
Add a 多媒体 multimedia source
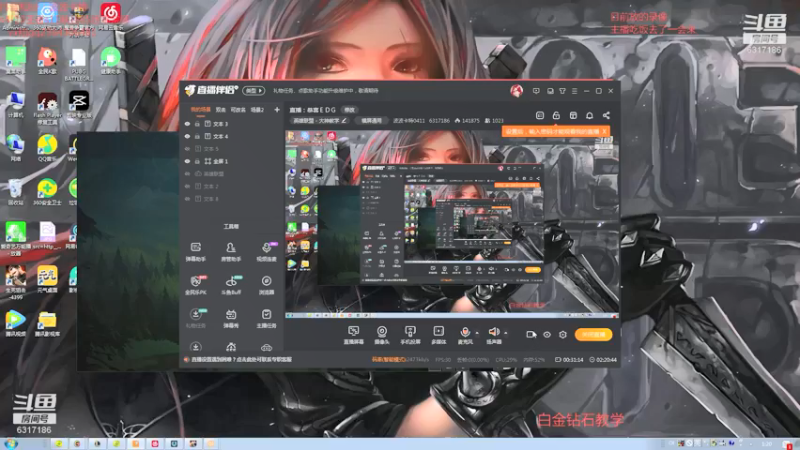click(438, 335)
